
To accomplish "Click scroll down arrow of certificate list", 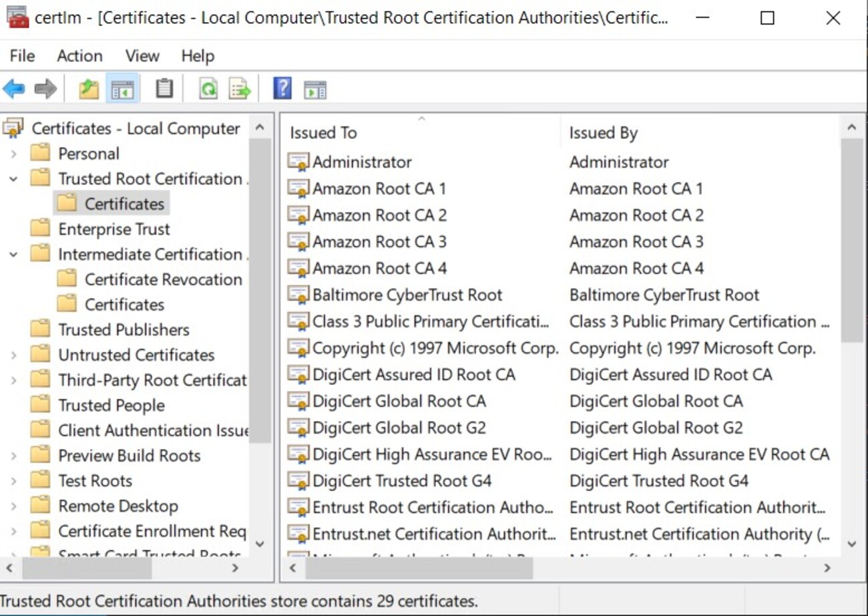I will point(851,544).
